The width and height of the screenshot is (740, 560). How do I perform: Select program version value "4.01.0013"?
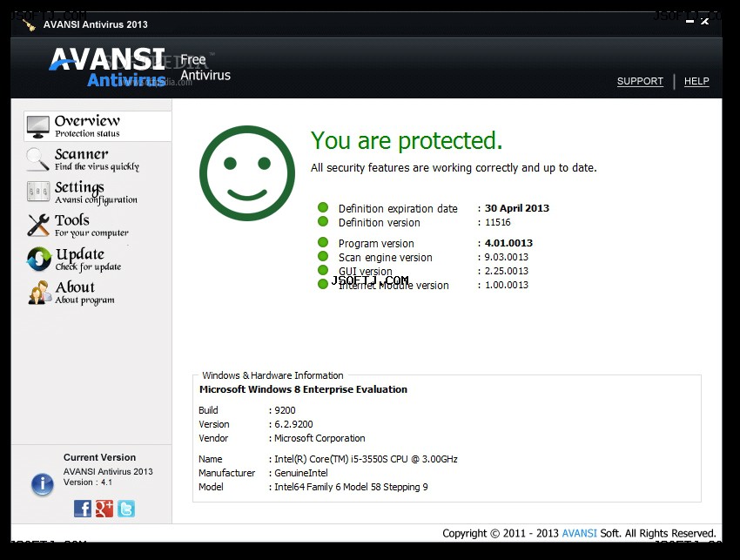pyautogui.click(x=508, y=243)
